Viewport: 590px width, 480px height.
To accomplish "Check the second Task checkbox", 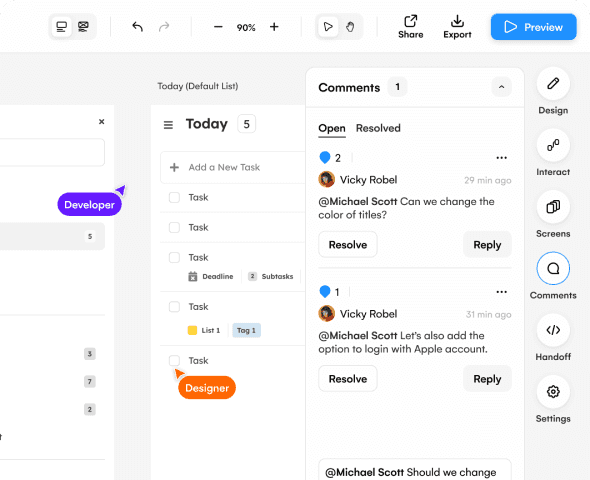I will point(174,228).
